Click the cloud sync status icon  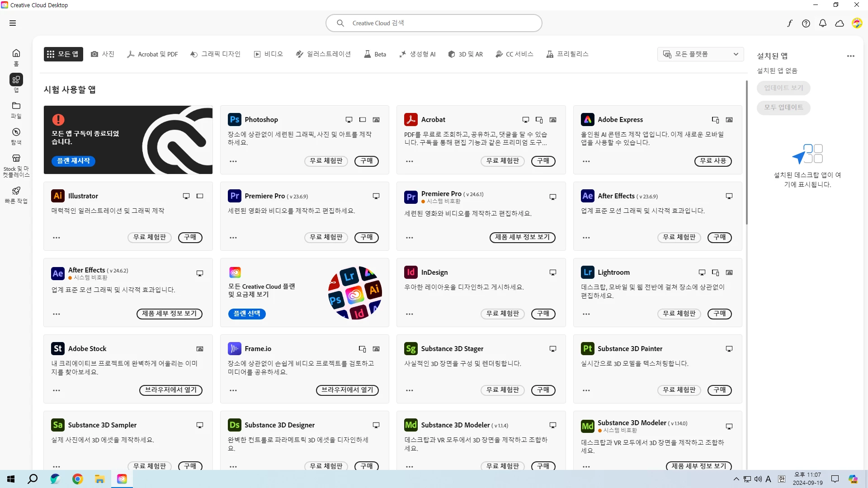point(840,23)
